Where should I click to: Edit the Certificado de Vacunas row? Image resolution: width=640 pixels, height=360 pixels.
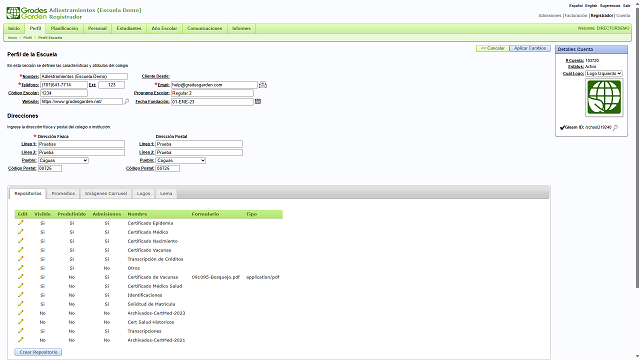20,277
